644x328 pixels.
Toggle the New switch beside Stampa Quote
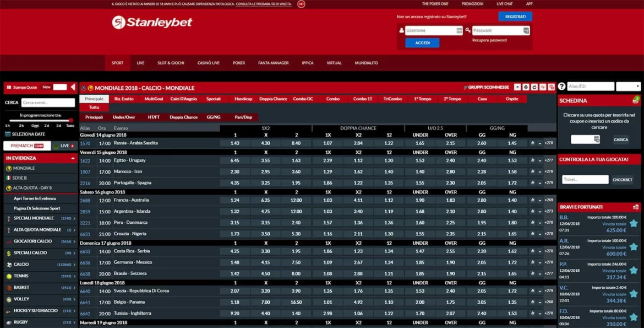[59, 87]
